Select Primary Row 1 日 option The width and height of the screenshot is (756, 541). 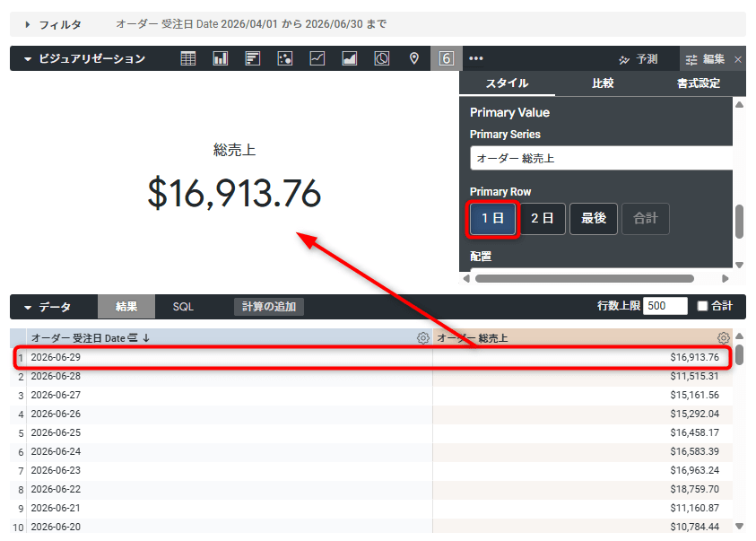492,218
